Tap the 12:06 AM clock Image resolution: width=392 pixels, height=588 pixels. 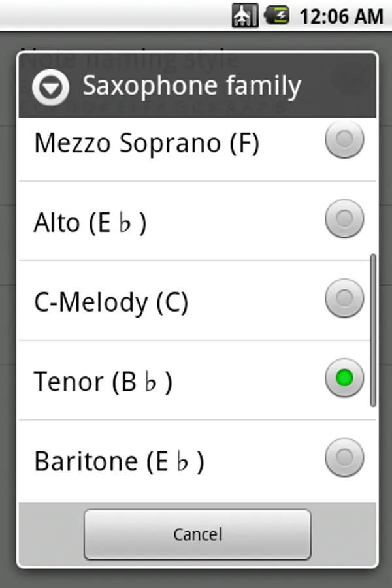coord(341,16)
